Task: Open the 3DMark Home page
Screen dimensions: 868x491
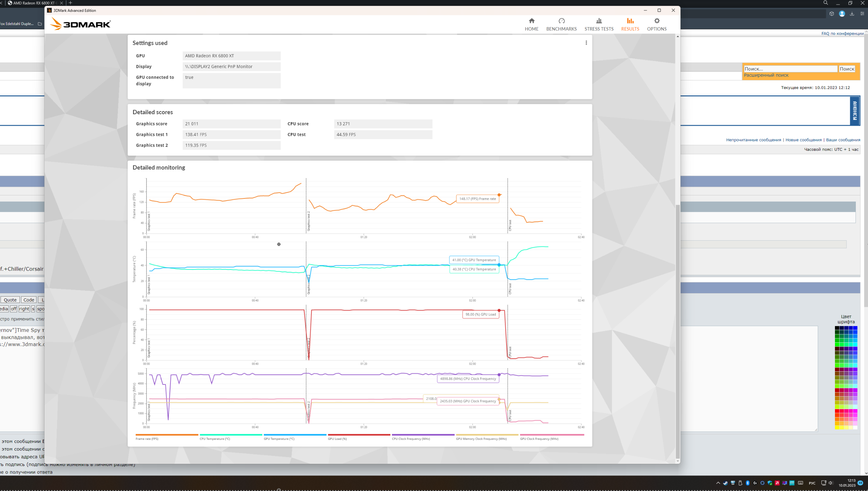Action: tap(531, 24)
